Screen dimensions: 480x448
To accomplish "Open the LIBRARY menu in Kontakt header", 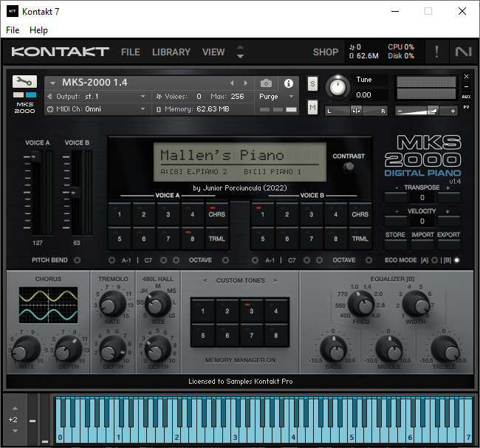I will click(x=171, y=52).
